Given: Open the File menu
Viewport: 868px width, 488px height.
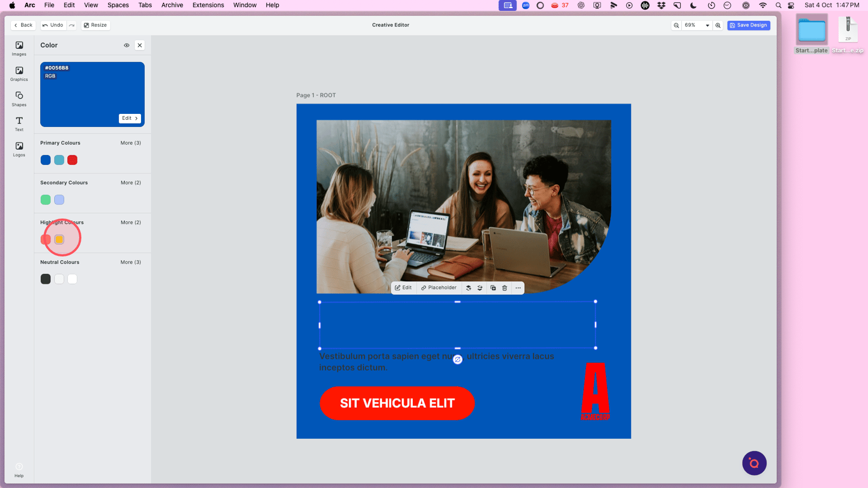Looking at the screenshot, I should pyautogui.click(x=49, y=5).
